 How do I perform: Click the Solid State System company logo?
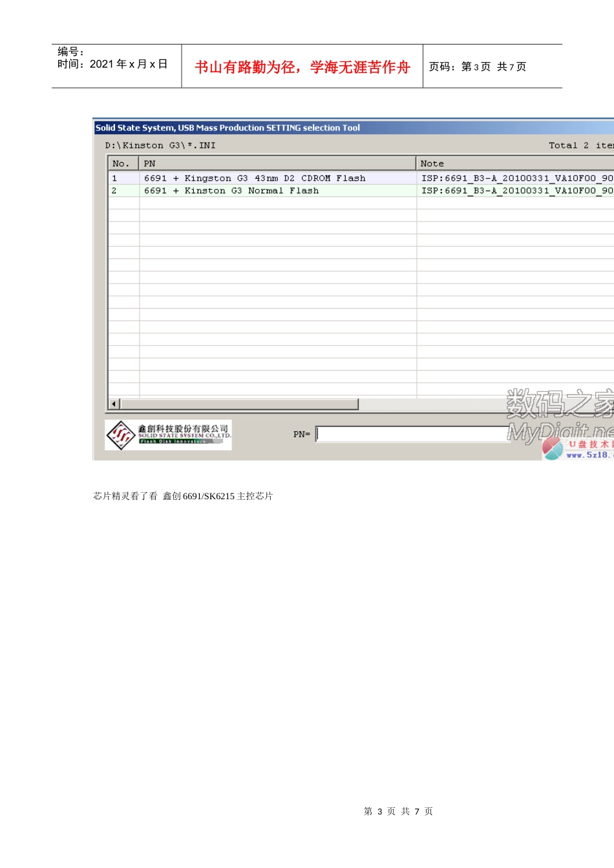click(x=168, y=435)
